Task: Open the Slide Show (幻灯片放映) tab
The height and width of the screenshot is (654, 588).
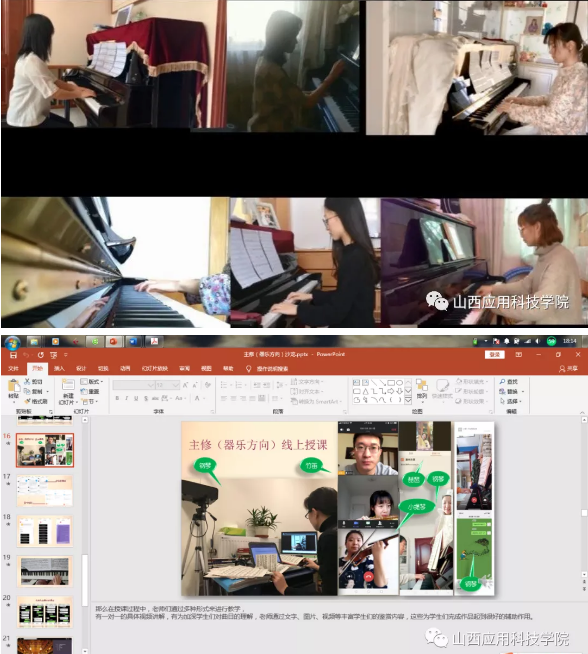Action: [x=155, y=368]
